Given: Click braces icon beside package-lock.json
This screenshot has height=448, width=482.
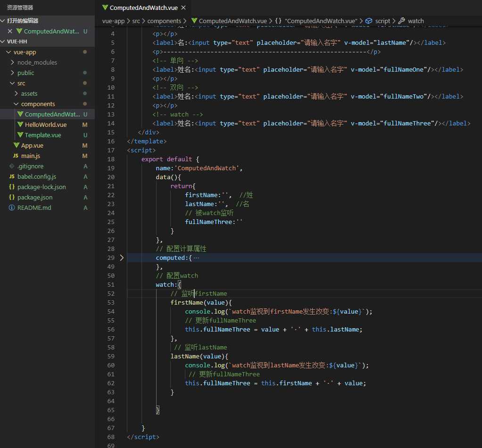Looking at the screenshot, I should tap(12, 187).
